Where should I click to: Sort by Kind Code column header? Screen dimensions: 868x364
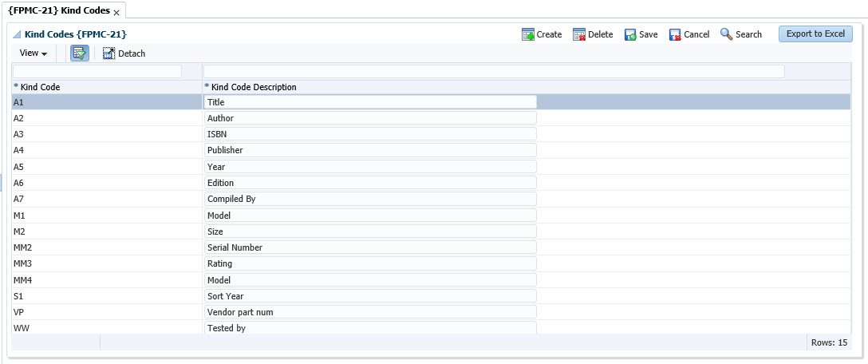tap(37, 86)
